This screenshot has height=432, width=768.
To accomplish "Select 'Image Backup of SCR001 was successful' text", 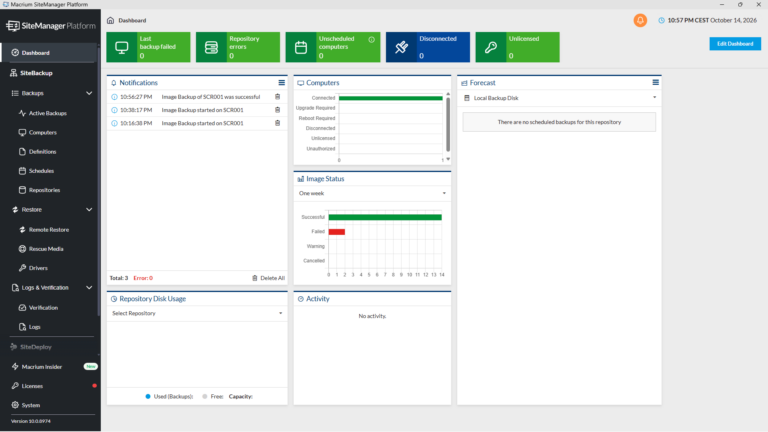I will [x=211, y=97].
